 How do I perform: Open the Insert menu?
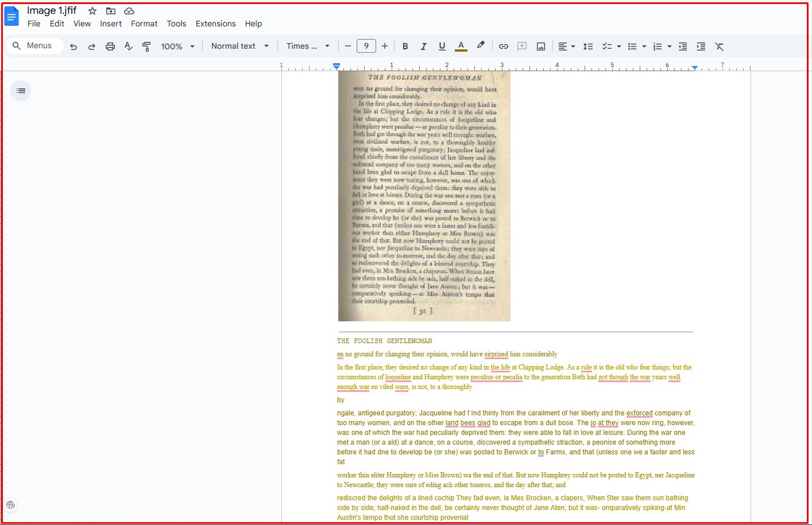[x=111, y=24]
